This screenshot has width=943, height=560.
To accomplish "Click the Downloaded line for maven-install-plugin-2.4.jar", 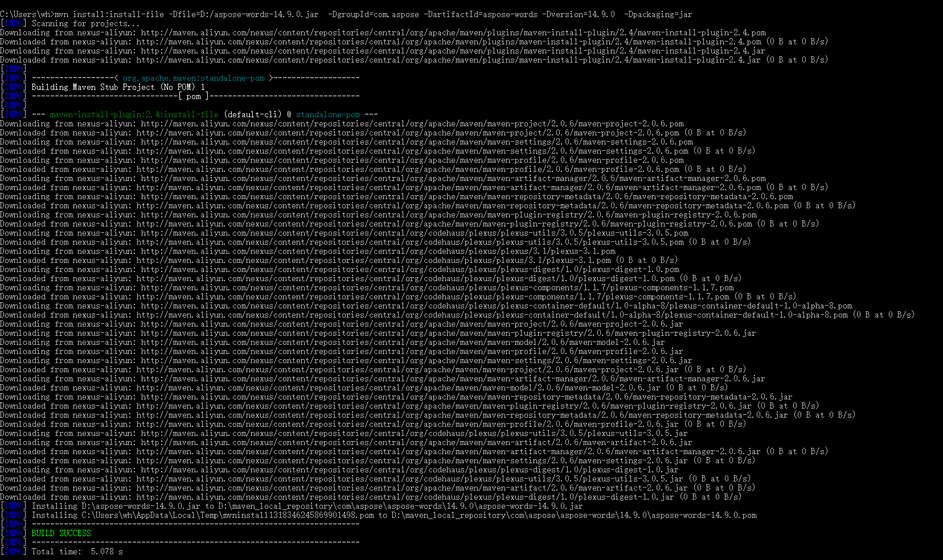I will [x=414, y=60].
